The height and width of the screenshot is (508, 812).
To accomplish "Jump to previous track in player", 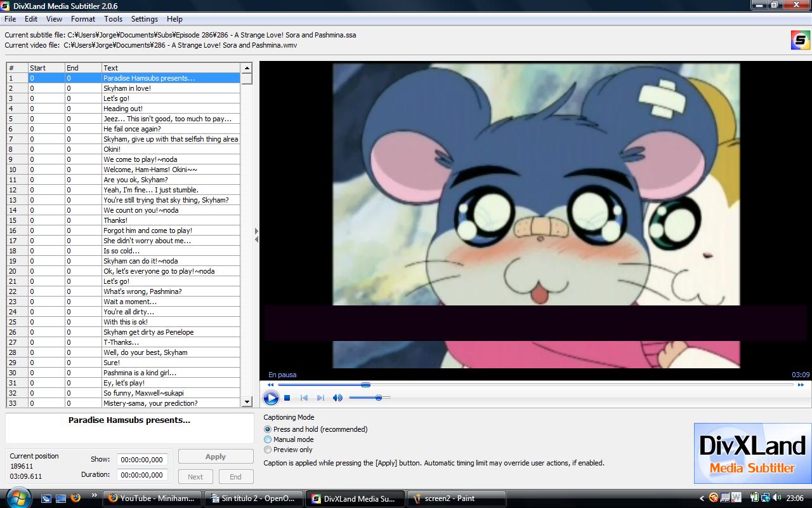I will point(304,398).
